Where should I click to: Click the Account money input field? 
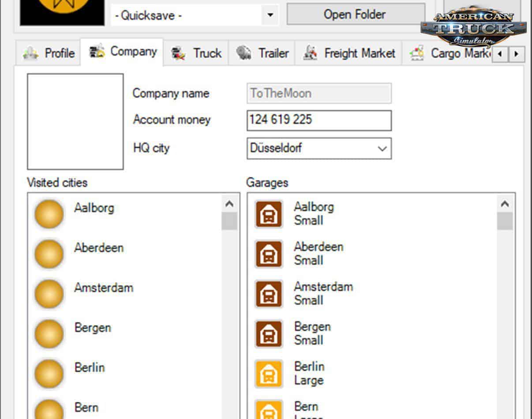click(x=319, y=120)
